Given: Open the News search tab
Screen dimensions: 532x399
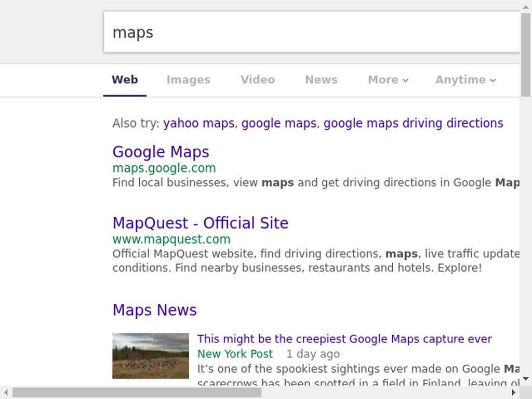Looking at the screenshot, I should coord(321,79).
